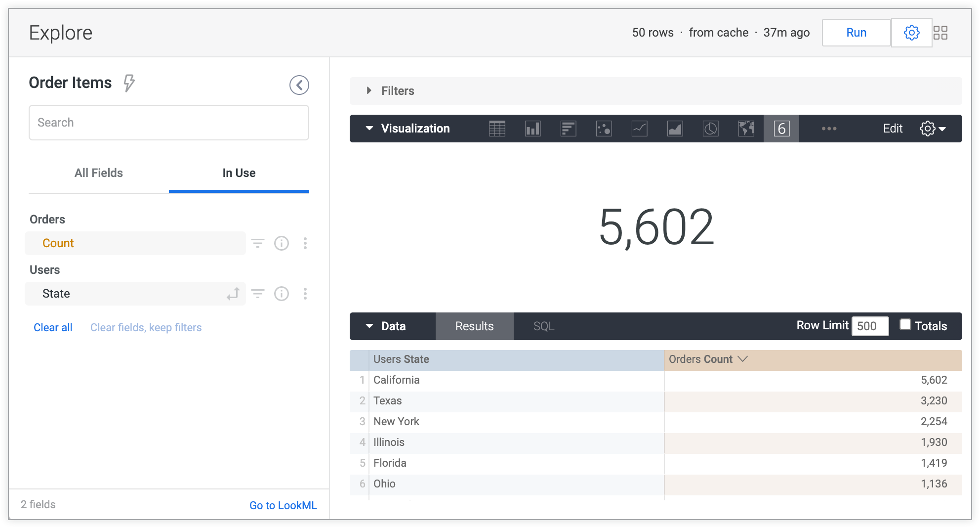Viewport: 980px width, 528px height.
Task: Select the Scatterplot visualization
Action: (x=604, y=129)
